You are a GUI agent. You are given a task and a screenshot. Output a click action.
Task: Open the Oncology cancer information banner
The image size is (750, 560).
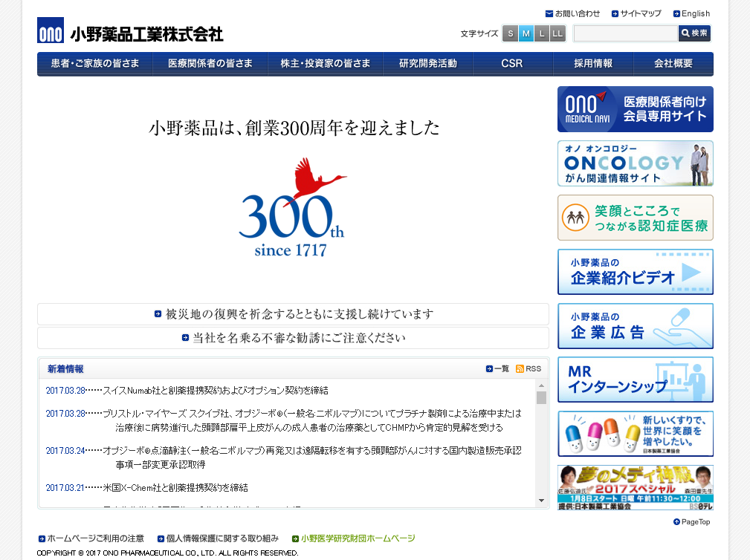click(x=636, y=163)
